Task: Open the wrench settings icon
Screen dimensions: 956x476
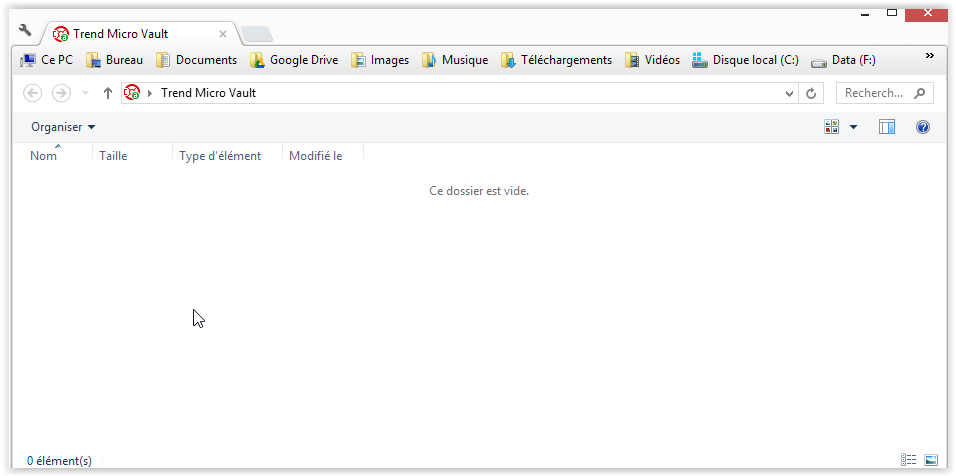Action: 25,30
